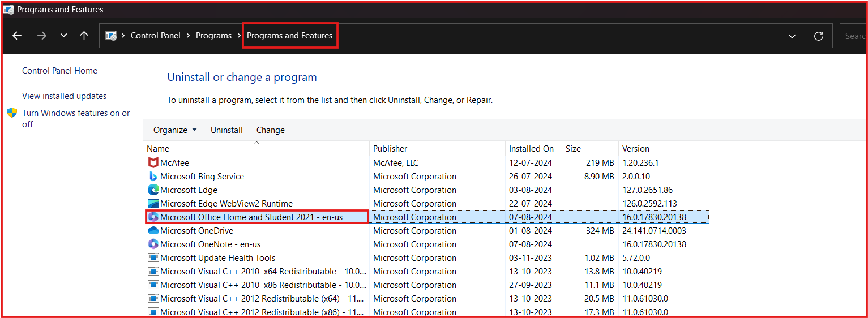This screenshot has height=318, width=868.
Task: Click McAfee, LLC publisher cell
Action: coord(396,163)
